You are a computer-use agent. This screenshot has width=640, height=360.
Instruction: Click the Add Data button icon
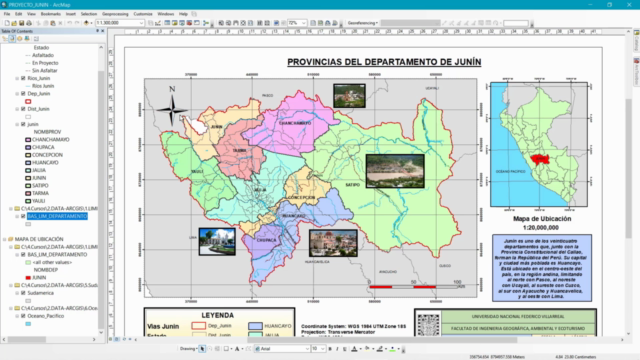pyautogui.click(x=86, y=23)
